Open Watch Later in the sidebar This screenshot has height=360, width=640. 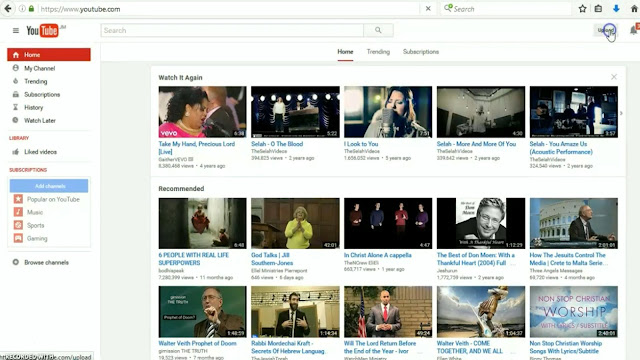click(x=40, y=120)
